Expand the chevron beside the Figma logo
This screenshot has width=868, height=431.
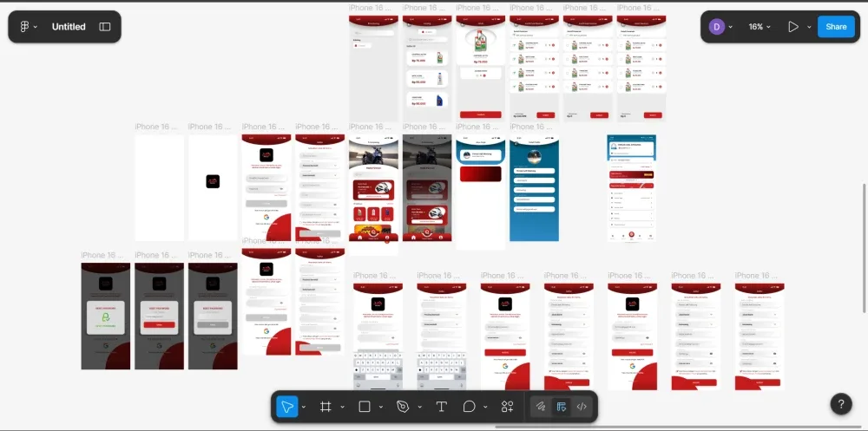[x=36, y=27]
